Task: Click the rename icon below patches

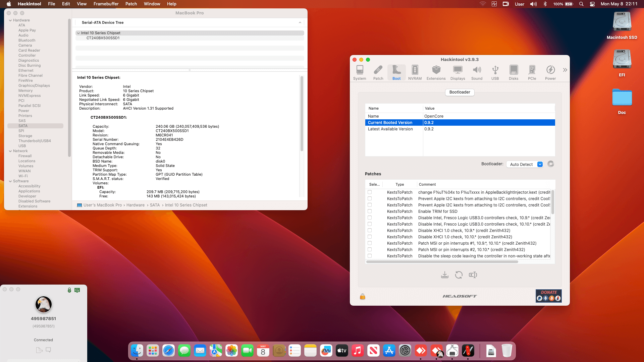Action: point(473,275)
